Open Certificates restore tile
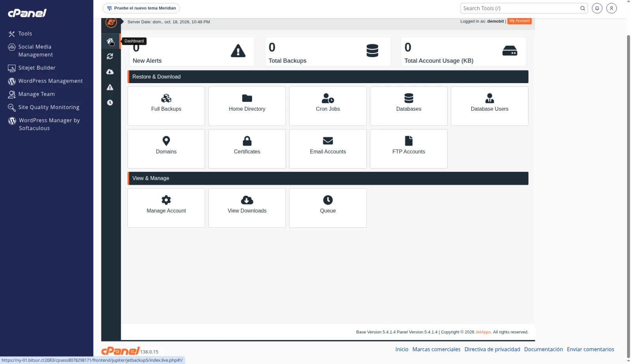This screenshot has height=364, width=631. (247, 149)
